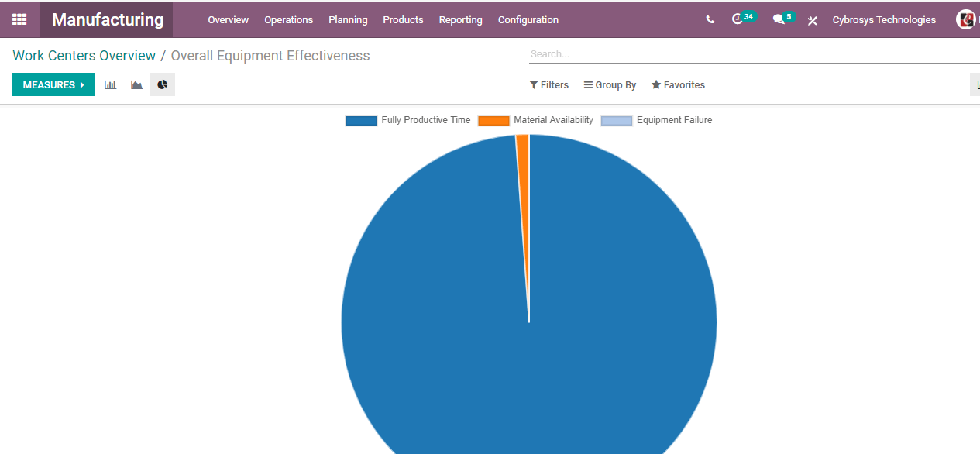Open the Measures dropdown
The width and height of the screenshot is (980, 454).
(x=53, y=84)
